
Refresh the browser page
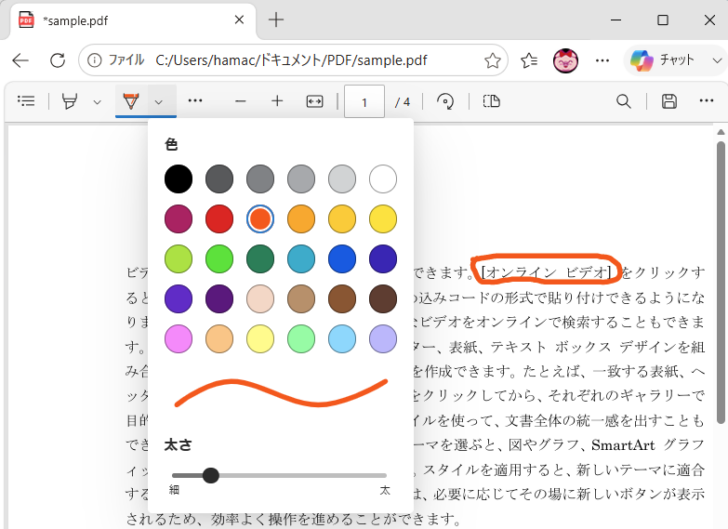tap(58, 60)
